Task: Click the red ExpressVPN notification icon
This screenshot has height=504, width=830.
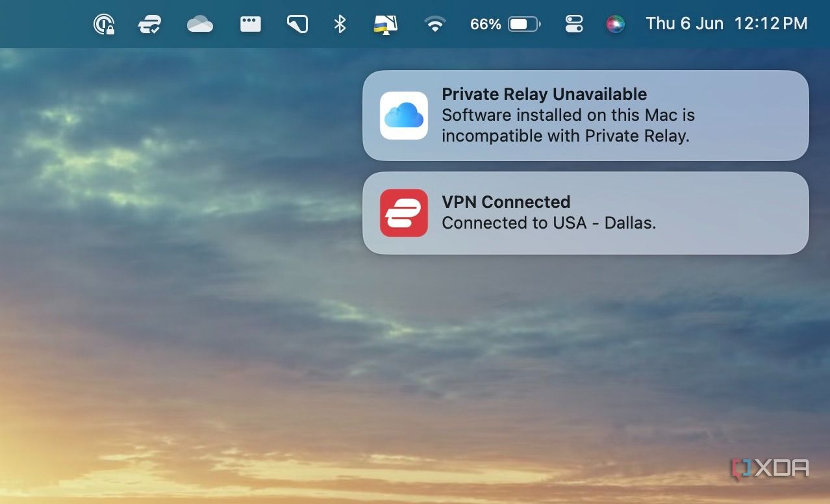Action: [x=403, y=212]
